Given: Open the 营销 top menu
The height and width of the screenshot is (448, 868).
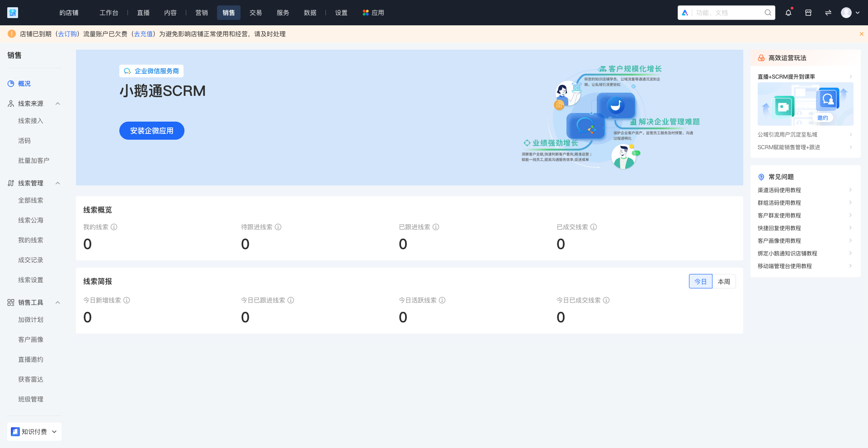Looking at the screenshot, I should pyautogui.click(x=202, y=13).
